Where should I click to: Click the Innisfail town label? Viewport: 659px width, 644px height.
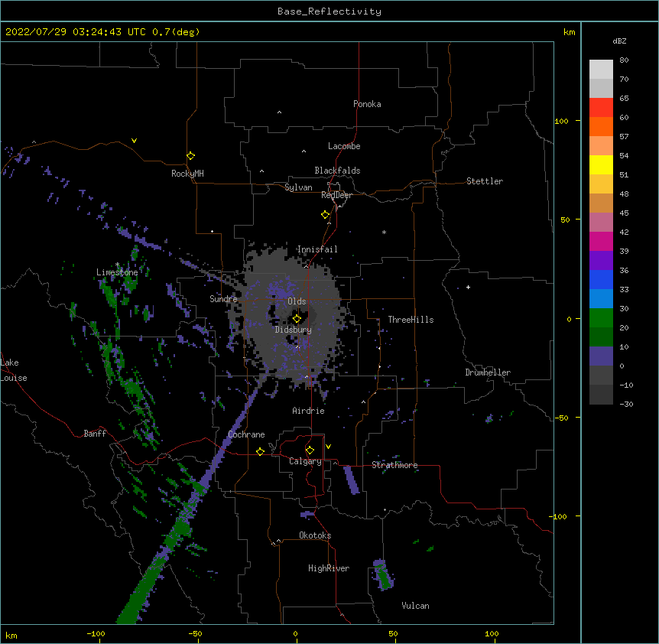coord(317,249)
